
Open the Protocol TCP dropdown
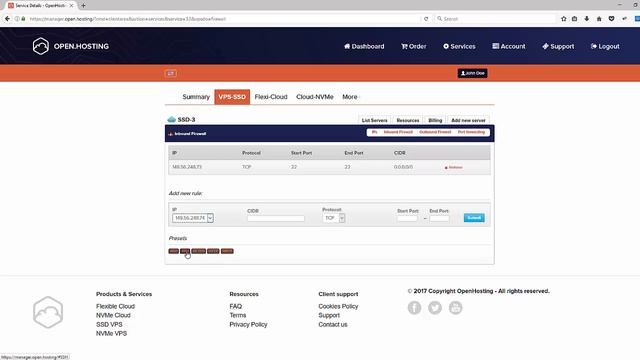pyautogui.click(x=333, y=218)
